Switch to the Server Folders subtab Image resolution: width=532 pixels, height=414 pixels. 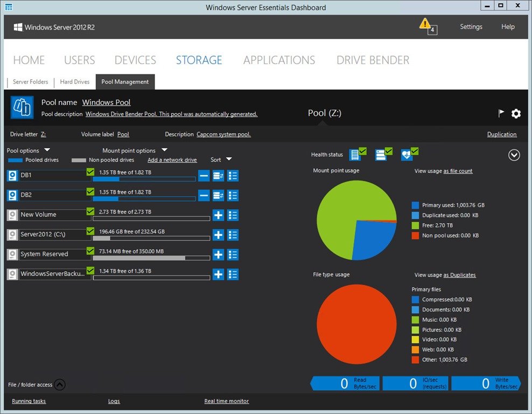tap(31, 81)
